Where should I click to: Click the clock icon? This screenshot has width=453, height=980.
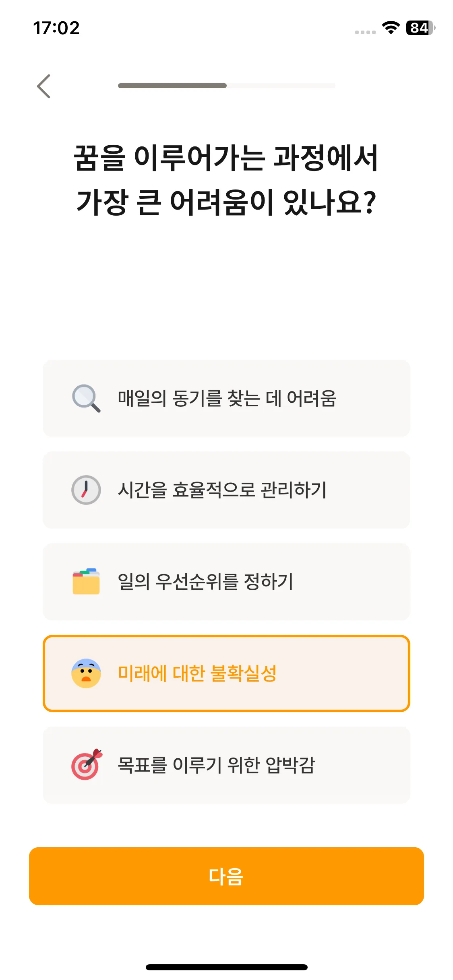coord(86,490)
